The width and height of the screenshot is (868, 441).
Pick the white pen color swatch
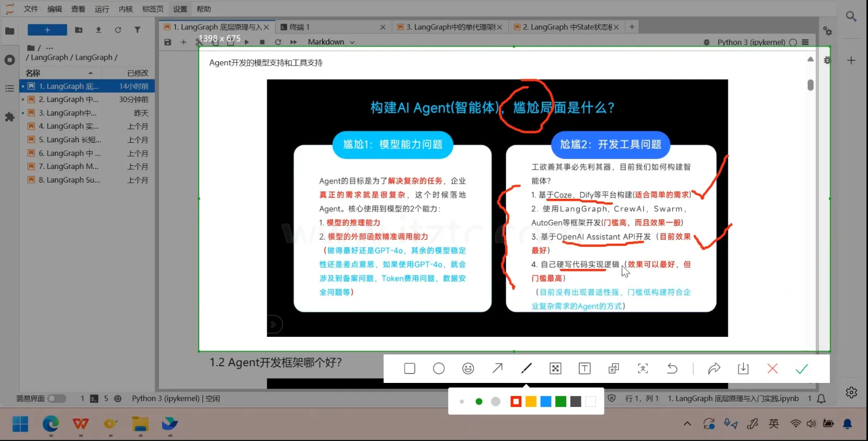click(591, 401)
